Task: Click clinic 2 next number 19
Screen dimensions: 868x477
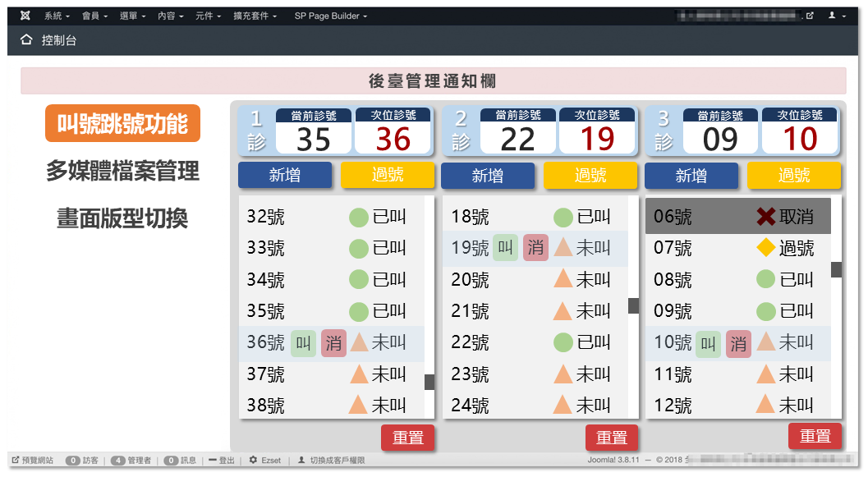Action: (x=597, y=139)
